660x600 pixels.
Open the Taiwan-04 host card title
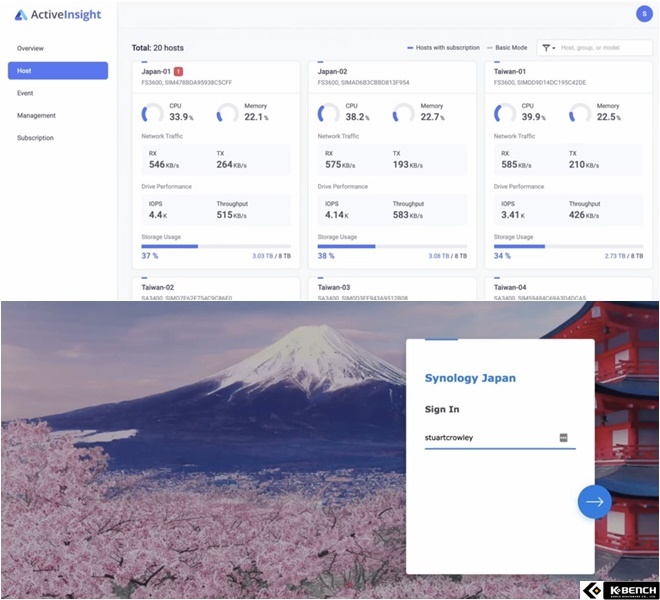[510, 288]
